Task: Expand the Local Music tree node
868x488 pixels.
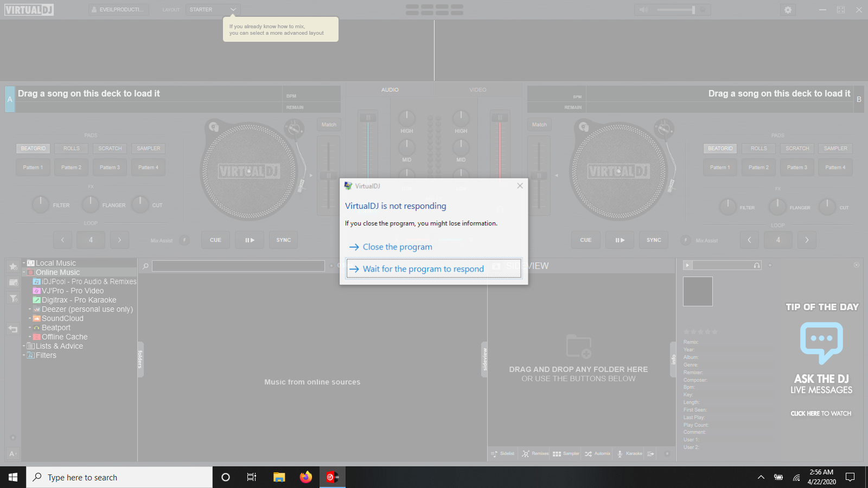Action: [x=24, y=263]
